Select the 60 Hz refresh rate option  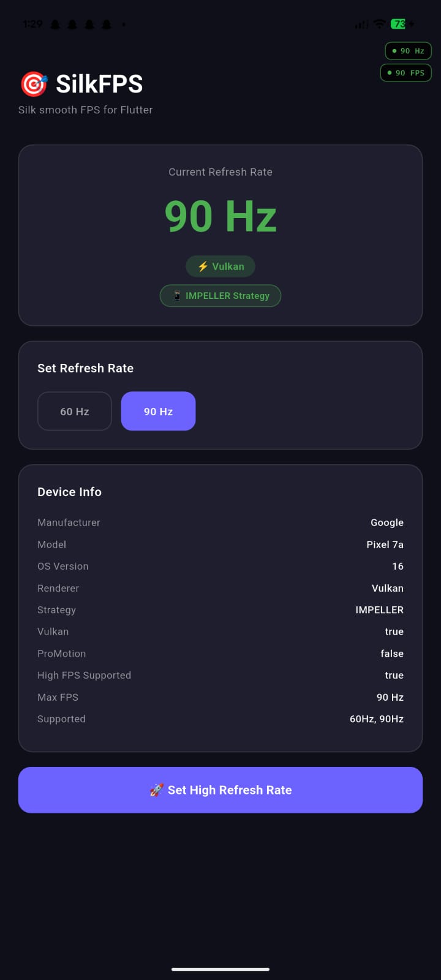(x=74, y=411)
